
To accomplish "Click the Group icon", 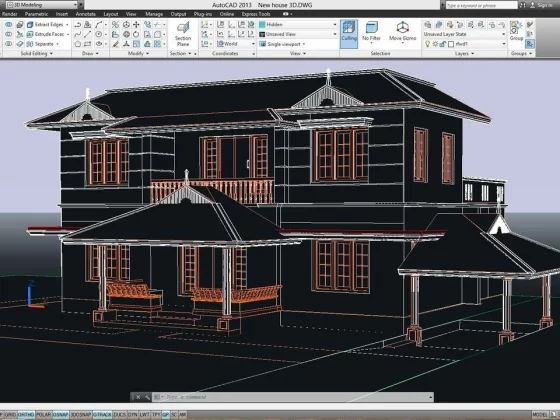I will 516,30.
